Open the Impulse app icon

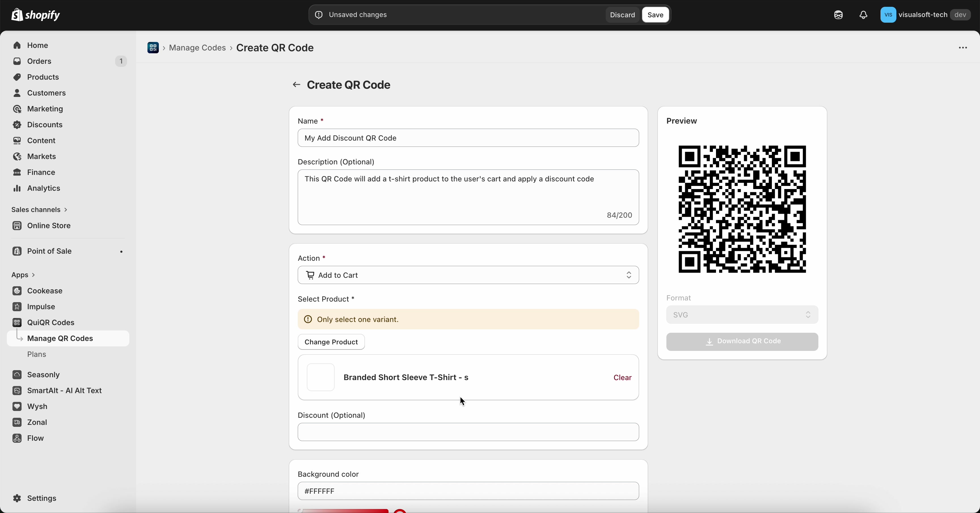tap(17, 306)
